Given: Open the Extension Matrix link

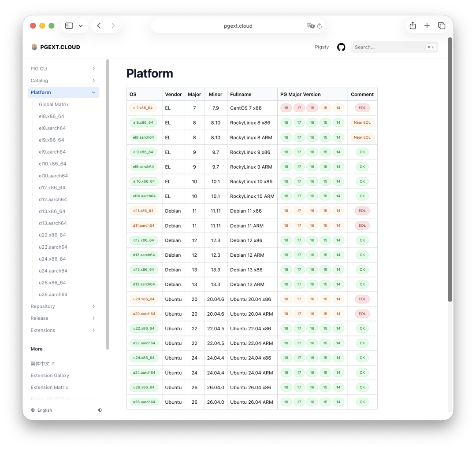Looking at the screenshot, I should 49,387.
